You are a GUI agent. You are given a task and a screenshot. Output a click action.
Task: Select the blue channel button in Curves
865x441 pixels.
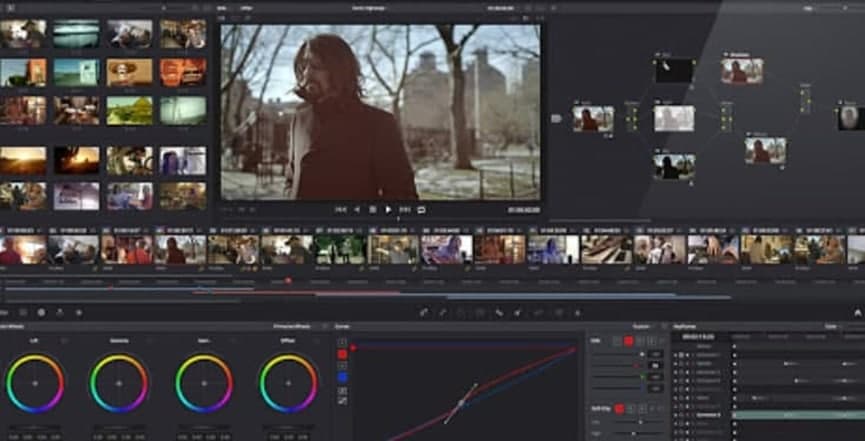tap(342, 377)
